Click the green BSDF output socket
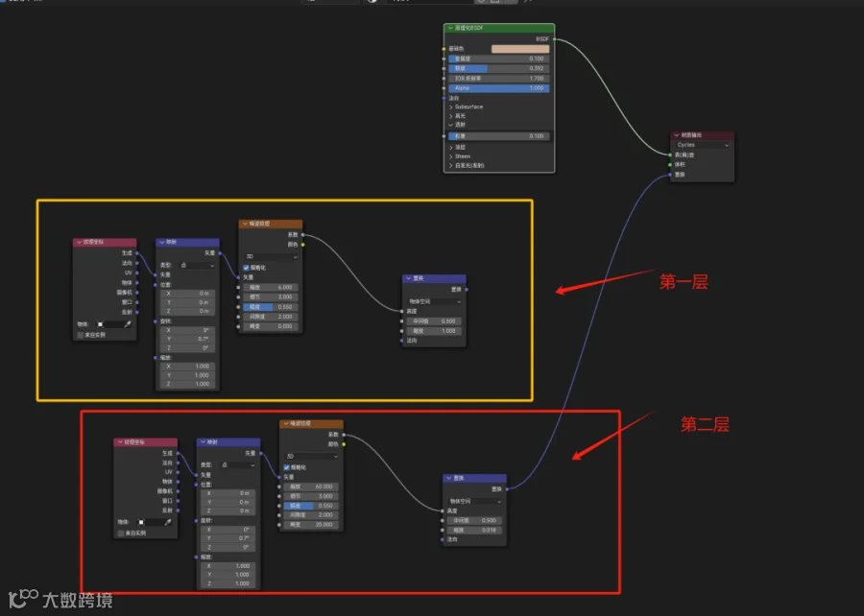 coord(554,39)
